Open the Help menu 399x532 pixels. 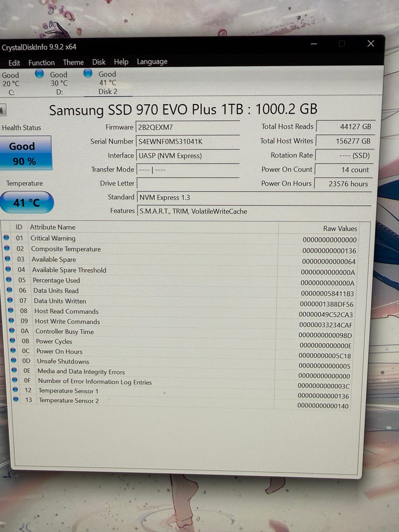click(x=121, y=62)
